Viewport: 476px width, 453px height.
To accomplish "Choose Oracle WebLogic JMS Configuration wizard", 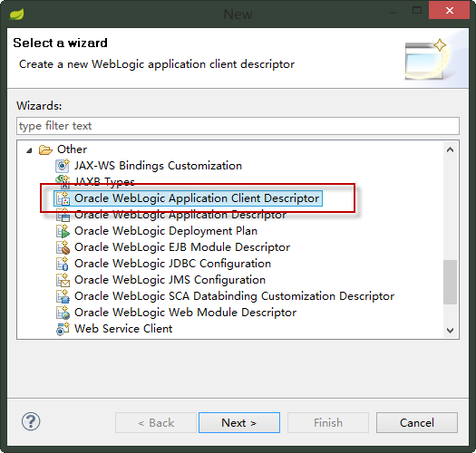I will pos(170,280).
